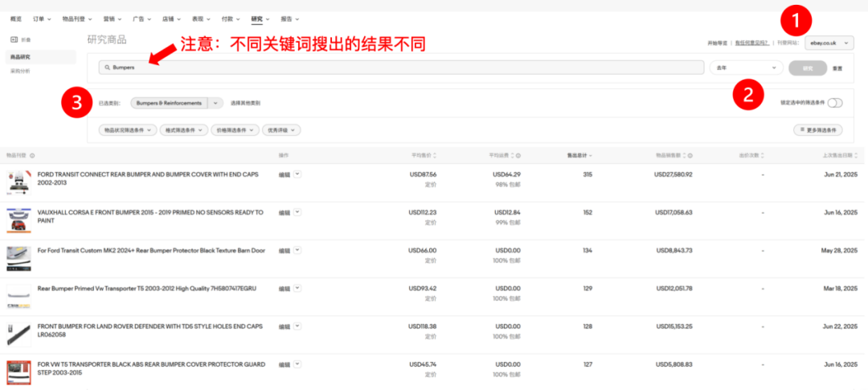The image size is (868, 390).
Task: Open the 付款 menu
Action: pos(231,18)
